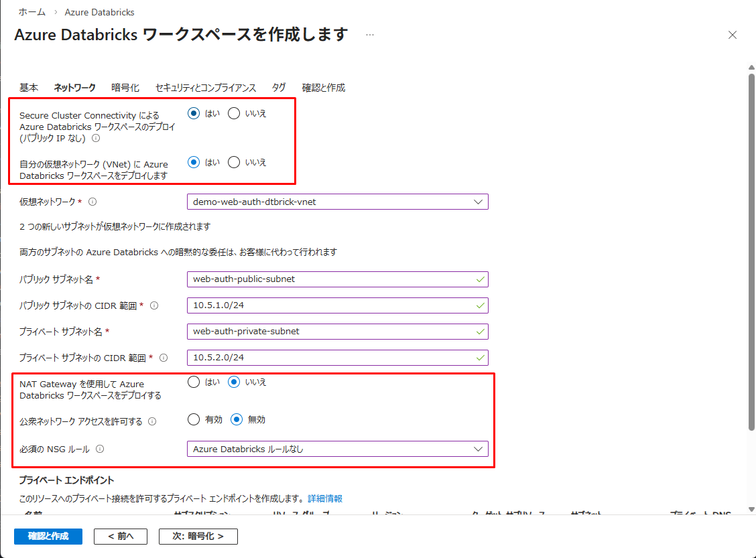Click the 確認と作成 blue button
The height and width of the screenshot is (558, 756).
coord(48,536)
